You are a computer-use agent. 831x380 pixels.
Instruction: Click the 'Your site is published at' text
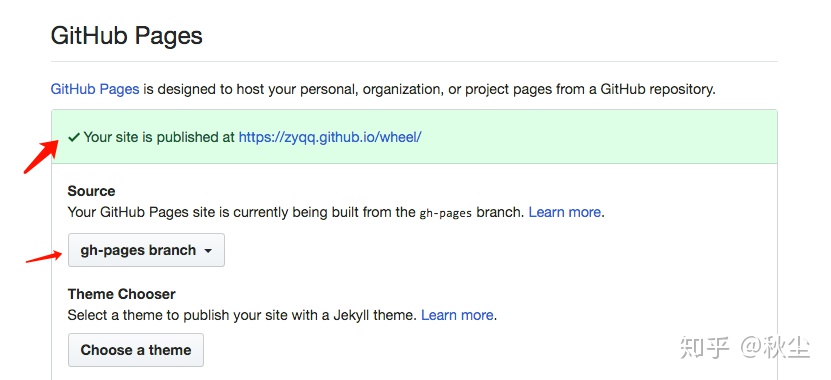pyautogui.click(x=159, y=137)
